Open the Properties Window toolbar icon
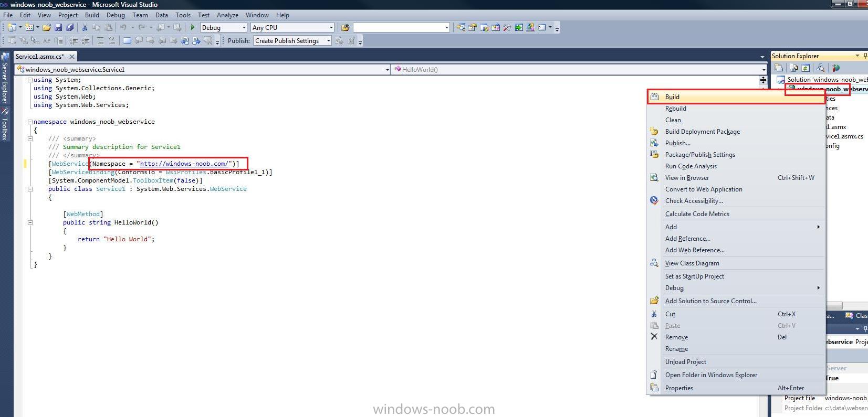Screen dimensions: 868x417 point(473,27)
